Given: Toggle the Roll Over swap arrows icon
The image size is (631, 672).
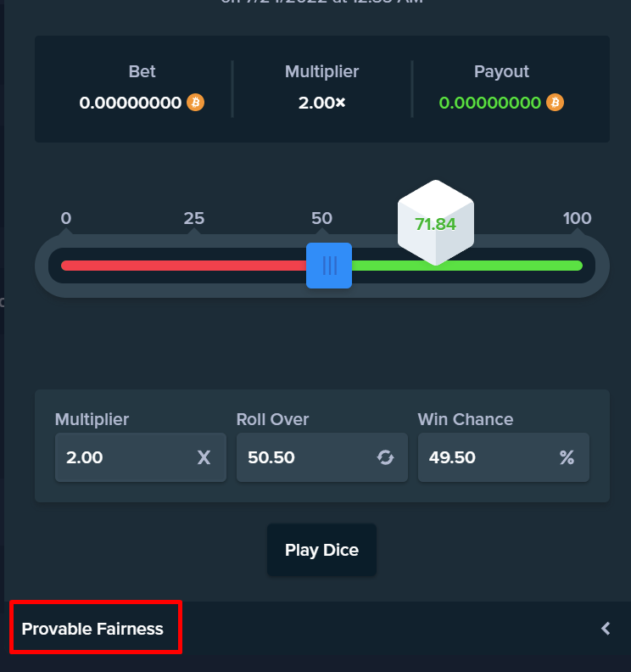Looking at the screenshot, I should coord(386,457).
